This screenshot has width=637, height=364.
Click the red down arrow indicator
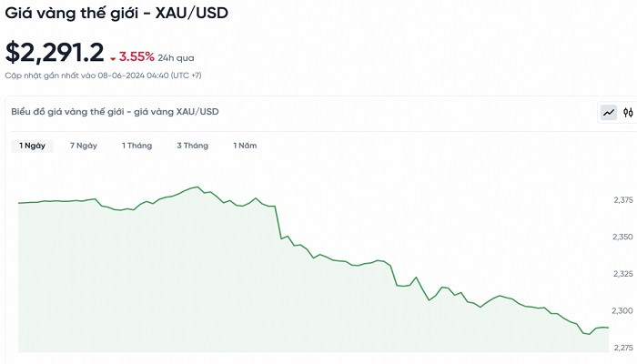[113, 58]
